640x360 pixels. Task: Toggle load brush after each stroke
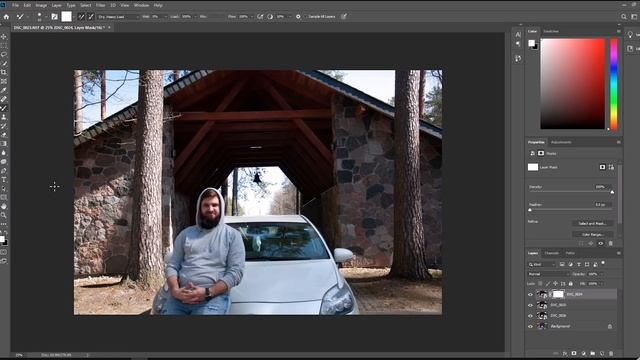(81, 17)
